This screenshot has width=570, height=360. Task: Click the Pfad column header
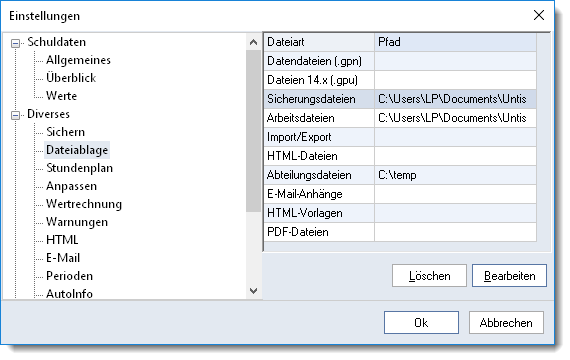[x=455, y=42]
